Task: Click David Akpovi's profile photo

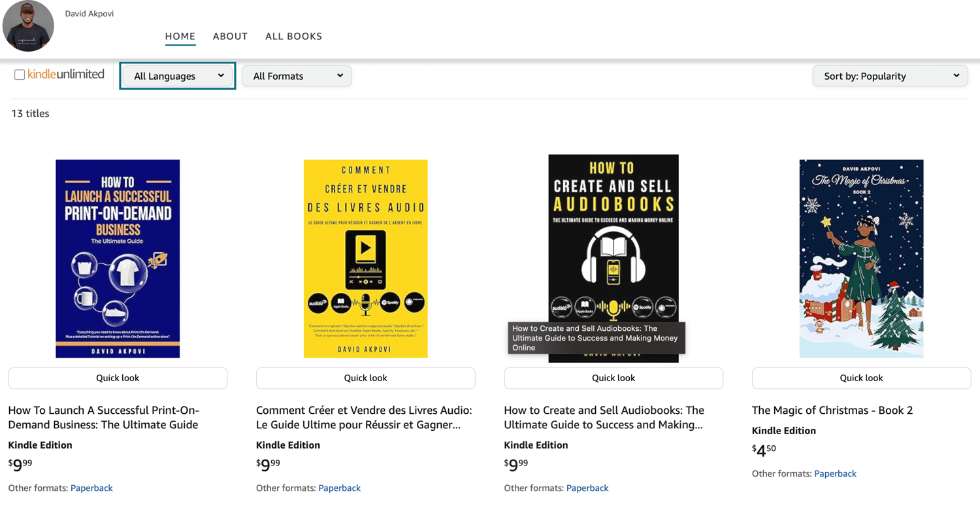Action: coord(28,26)
